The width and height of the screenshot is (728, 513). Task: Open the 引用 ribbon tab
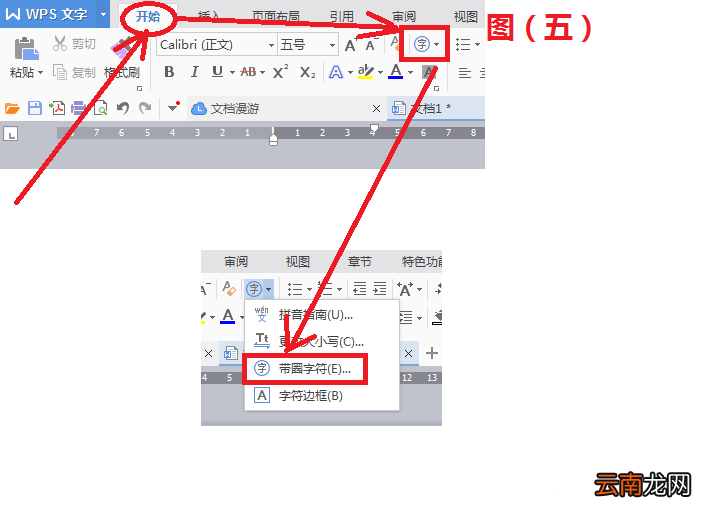click(x=342, y=17)
